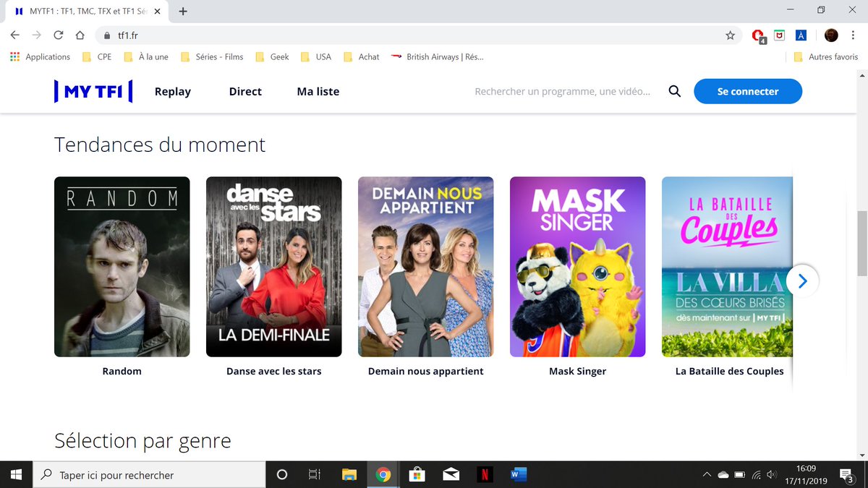Open the red ad blocker extension
This screenshot has width=868, height=488.
[758, 35]
